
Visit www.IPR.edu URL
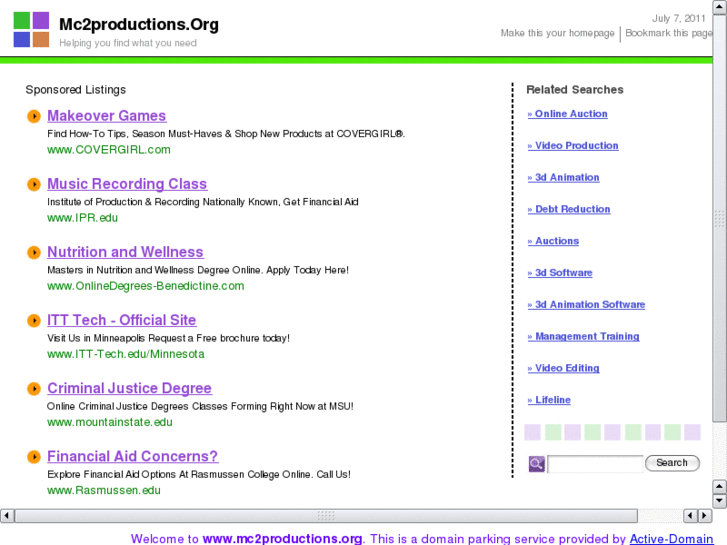83,218
